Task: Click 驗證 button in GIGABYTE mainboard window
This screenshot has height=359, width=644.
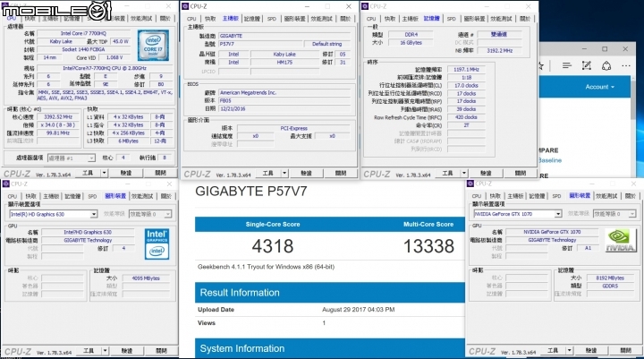Action: [307, 173]
